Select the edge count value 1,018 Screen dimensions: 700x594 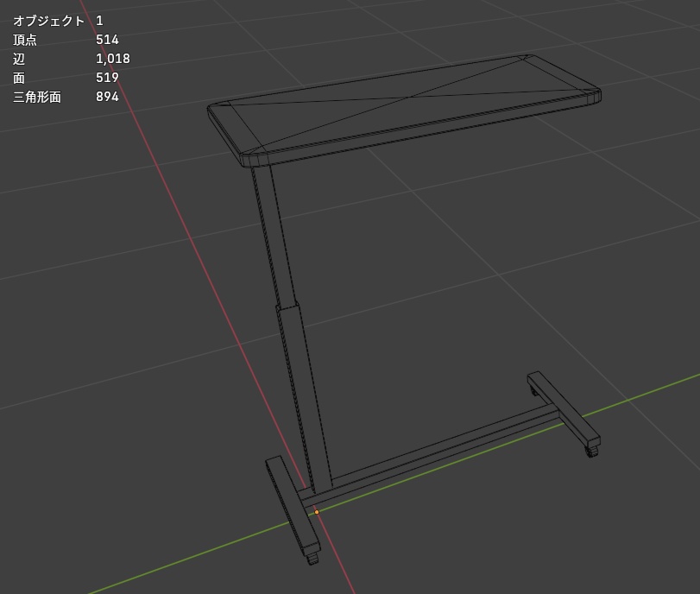coord(113,59)
